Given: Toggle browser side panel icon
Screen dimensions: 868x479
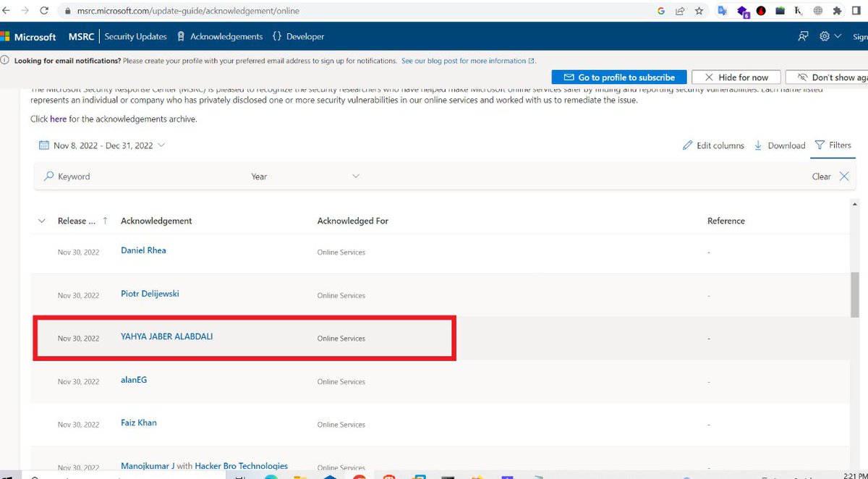Looking at the screenshot, I should coord(856,11).
